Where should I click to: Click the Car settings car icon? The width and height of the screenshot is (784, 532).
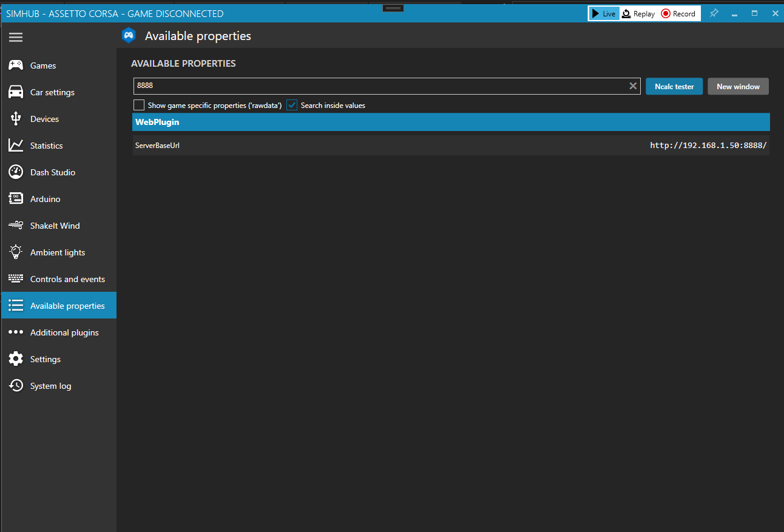[16, 92]
